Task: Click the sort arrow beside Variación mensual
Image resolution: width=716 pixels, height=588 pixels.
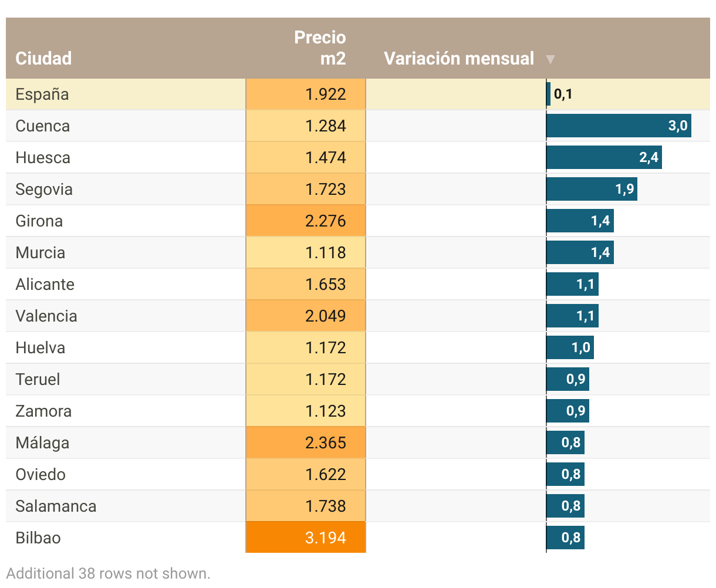Action: (x=550, y=59)
